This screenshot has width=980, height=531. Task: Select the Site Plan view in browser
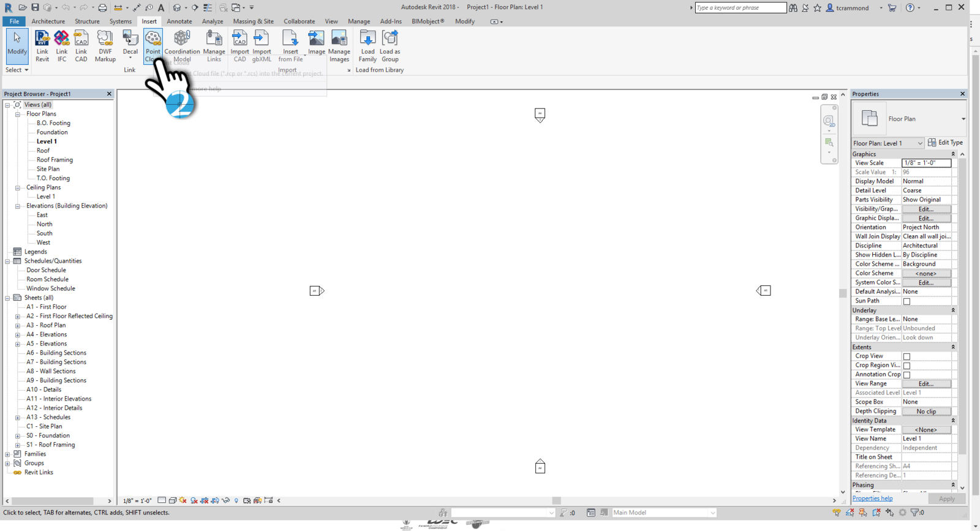[x=48, y=169]
